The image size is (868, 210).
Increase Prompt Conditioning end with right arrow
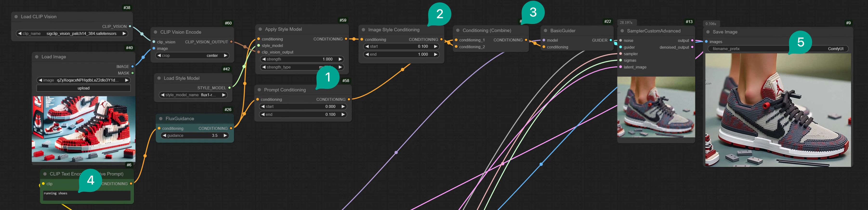click(343, 114)
